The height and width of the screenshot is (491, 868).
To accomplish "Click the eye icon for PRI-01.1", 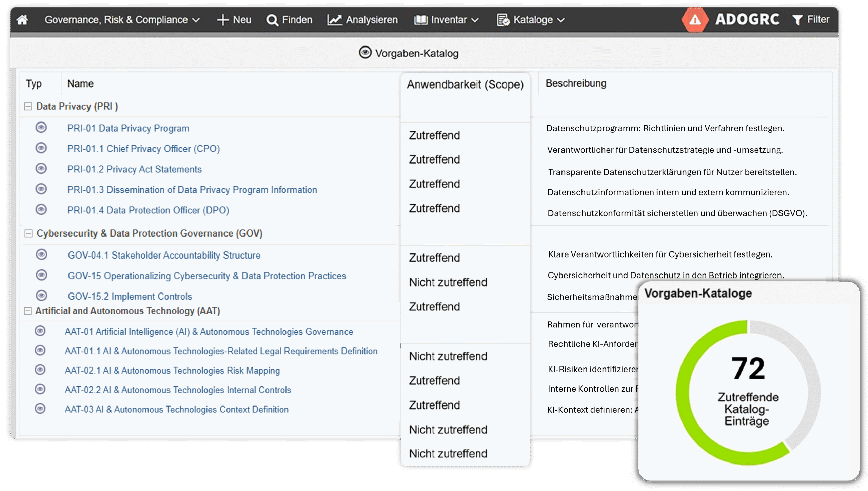I will 41,148.
